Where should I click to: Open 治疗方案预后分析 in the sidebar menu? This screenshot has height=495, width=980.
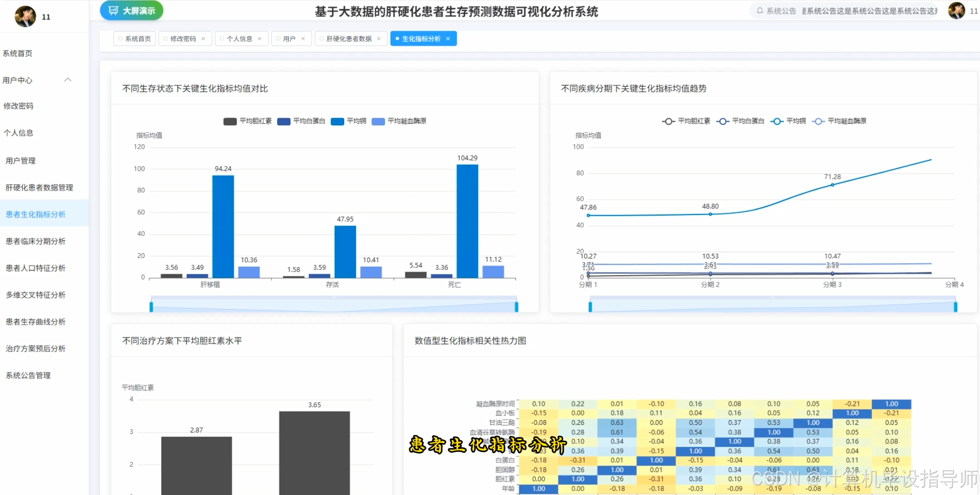click(35, 348)
